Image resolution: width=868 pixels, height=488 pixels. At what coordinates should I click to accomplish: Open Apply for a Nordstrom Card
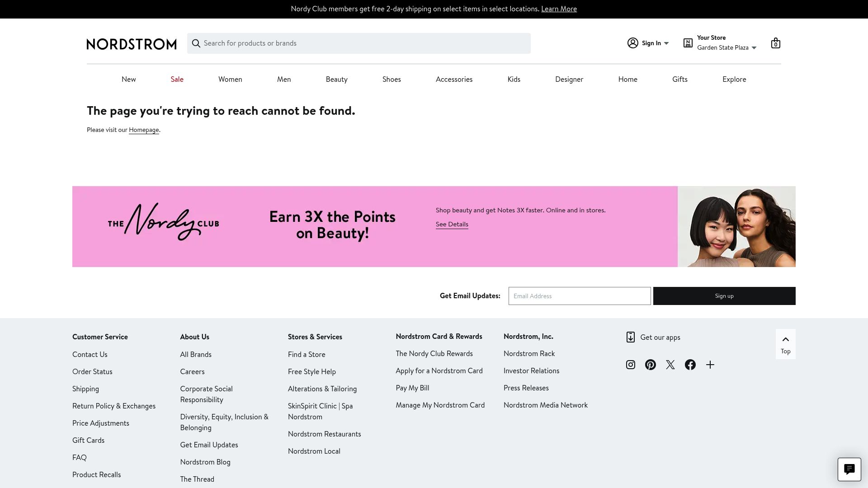click(439, 371)
